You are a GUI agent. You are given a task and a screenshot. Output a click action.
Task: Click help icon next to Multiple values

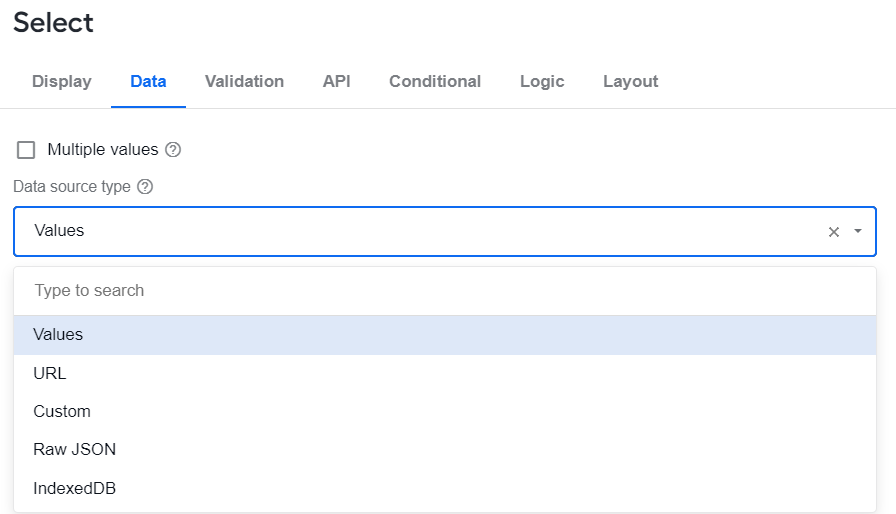tap(173, 150)
